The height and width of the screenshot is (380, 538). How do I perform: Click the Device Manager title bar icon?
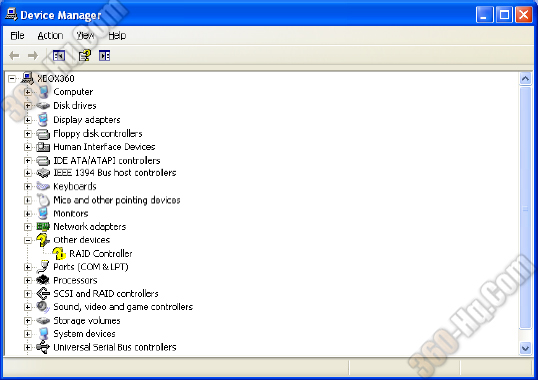click(x=11, y=14)
